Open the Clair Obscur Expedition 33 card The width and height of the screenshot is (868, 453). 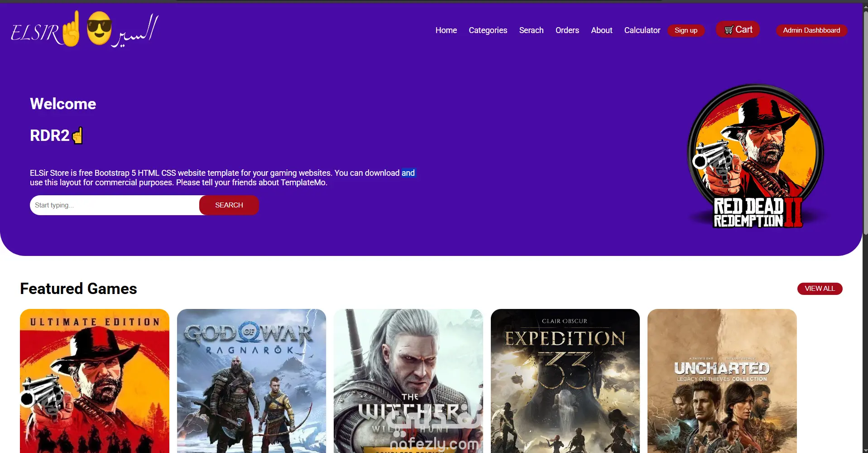pyautogui.click(x=565, y=381)
